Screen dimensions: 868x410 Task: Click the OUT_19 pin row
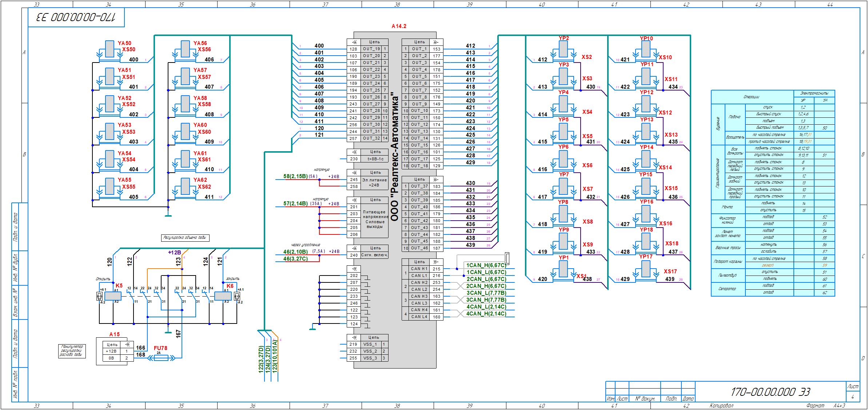pyautogui.click(x=371, y=49)
